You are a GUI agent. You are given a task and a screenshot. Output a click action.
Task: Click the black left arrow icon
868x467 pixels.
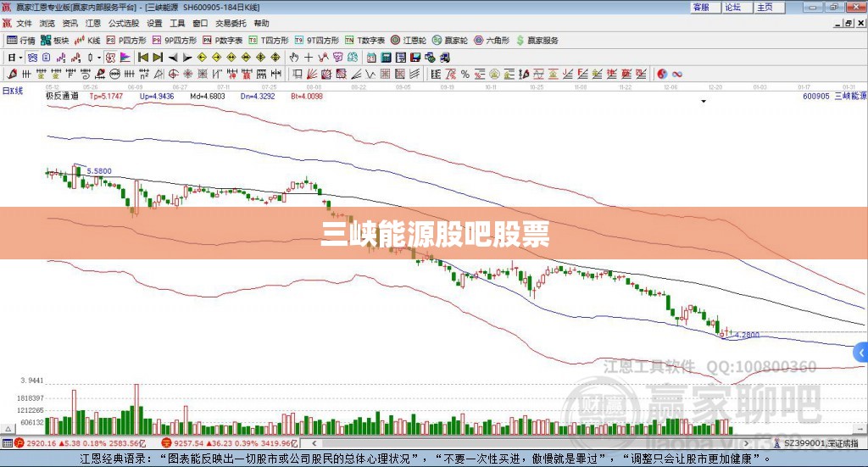[x=173, y=58]
